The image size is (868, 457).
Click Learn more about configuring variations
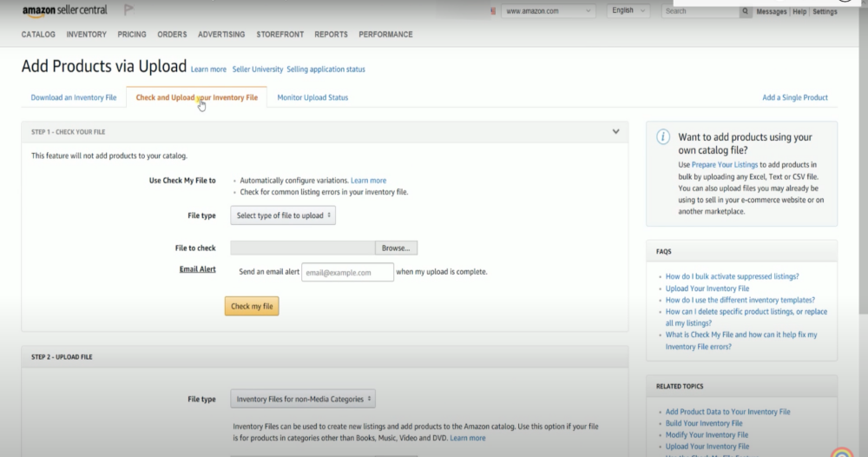coord(369,181)
